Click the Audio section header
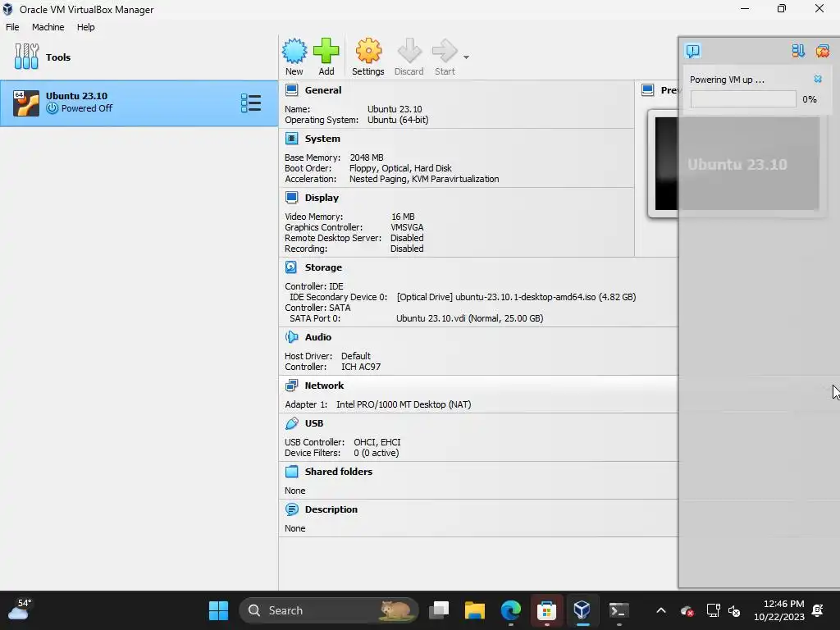 [x=317, y=337]
